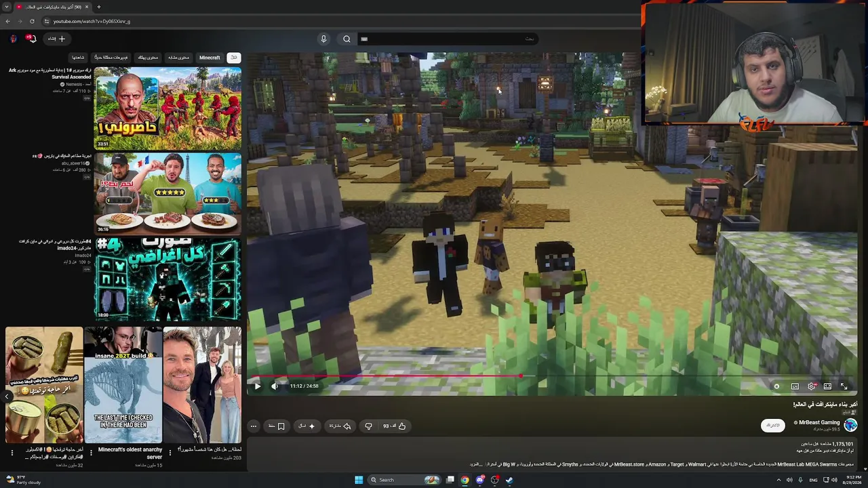This screenshot has height=488, width=868.
Task: Open more actions three-dot menu under video
Action: (254, 426)
